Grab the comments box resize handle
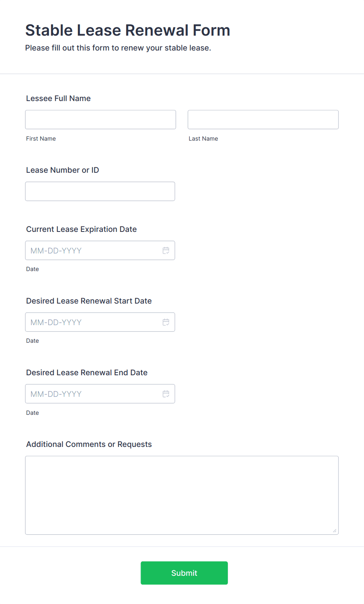Viewport: 364px width, 604px height. click(335, 531)
